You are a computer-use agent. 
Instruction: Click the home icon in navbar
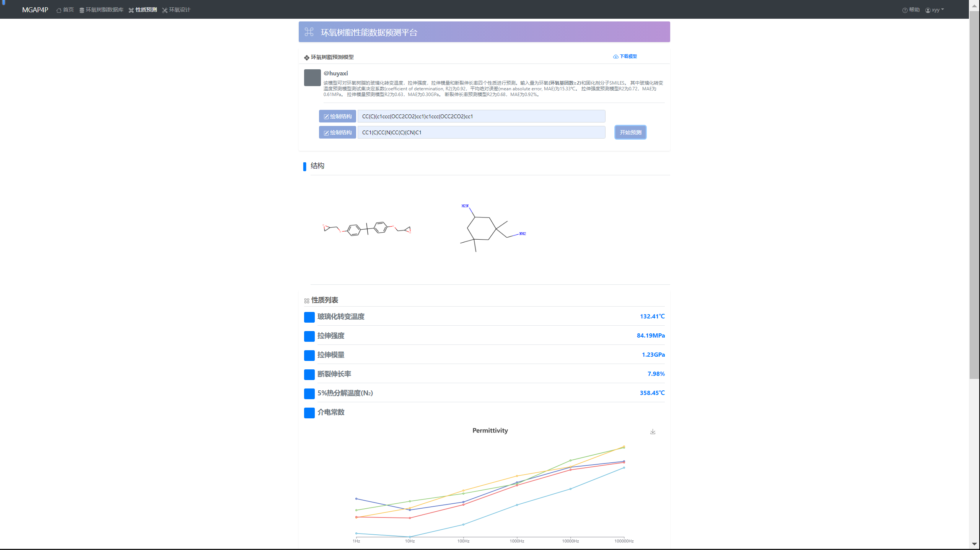(59, 10)
